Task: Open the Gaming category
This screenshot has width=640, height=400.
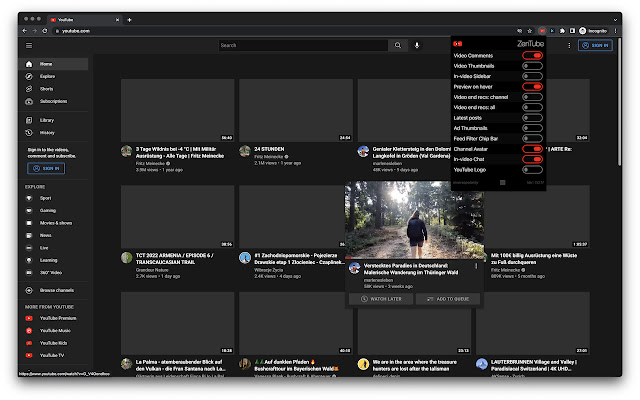Action: 53,211
